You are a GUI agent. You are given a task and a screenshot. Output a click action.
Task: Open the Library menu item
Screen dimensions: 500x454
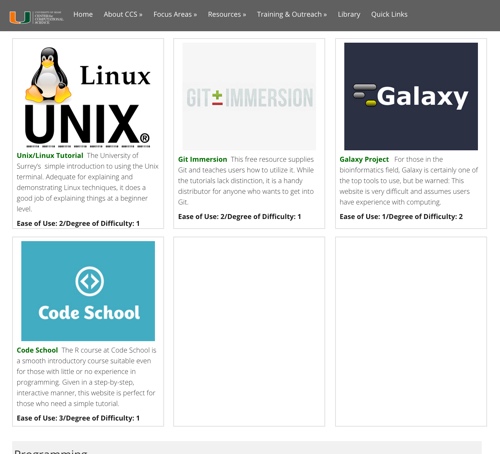click(x=349, y=14)
